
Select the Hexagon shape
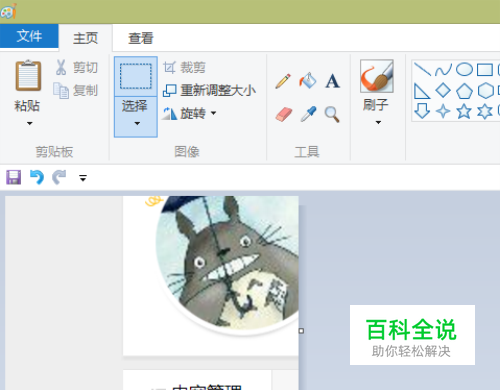pyautogui.click(x=485, y=90)
